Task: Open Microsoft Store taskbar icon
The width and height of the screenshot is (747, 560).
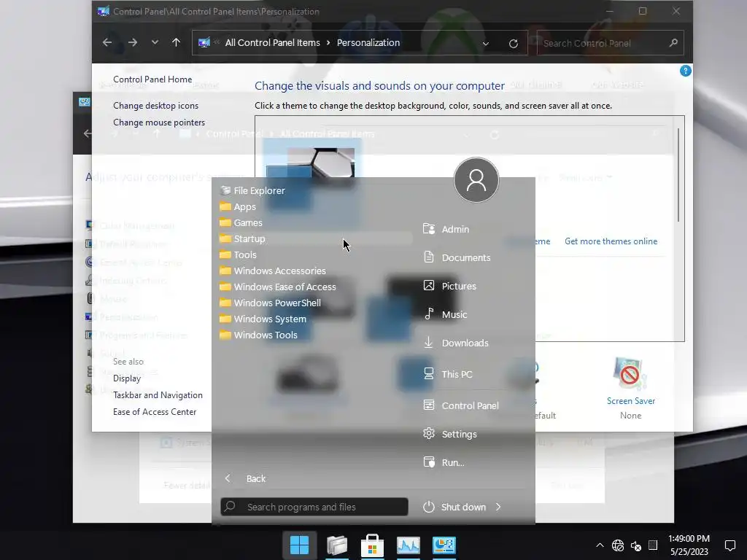Action: (x=373, y=545)
